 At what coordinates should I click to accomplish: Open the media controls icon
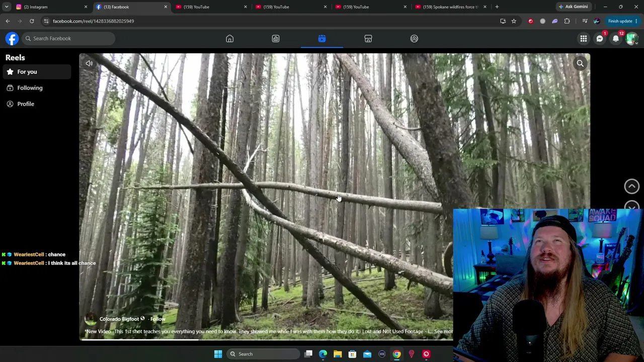[585, 21]
